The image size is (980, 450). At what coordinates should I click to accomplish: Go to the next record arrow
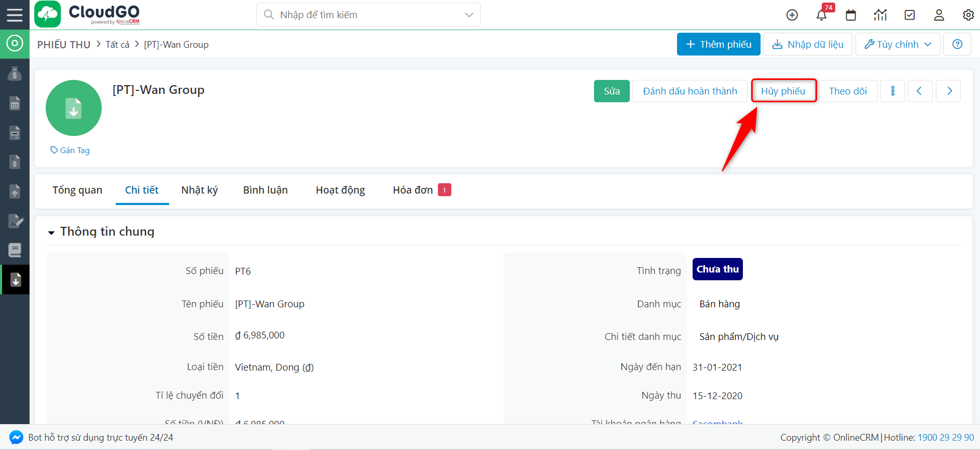(x=949, y=91)
